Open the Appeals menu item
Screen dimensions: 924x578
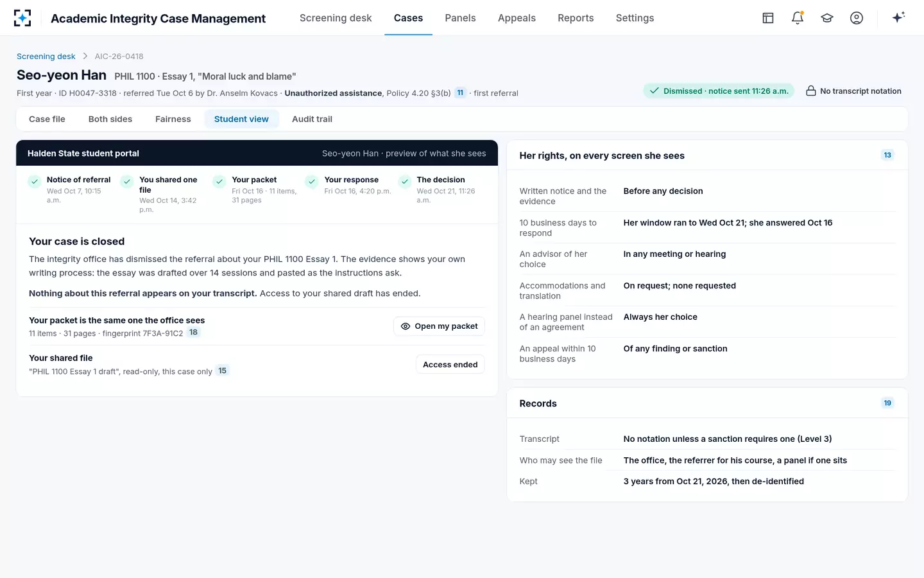pos(517,18)
